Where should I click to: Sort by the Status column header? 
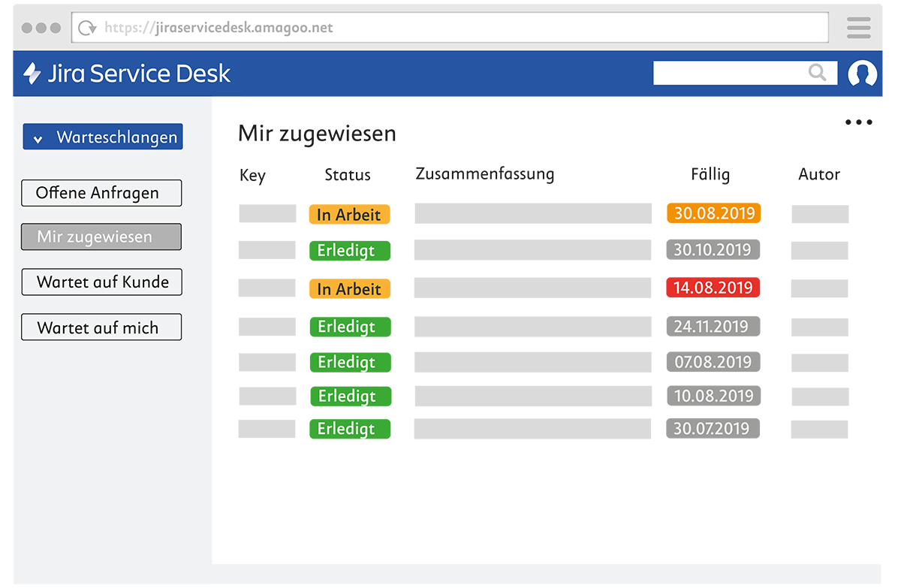(x=347, y=175)
